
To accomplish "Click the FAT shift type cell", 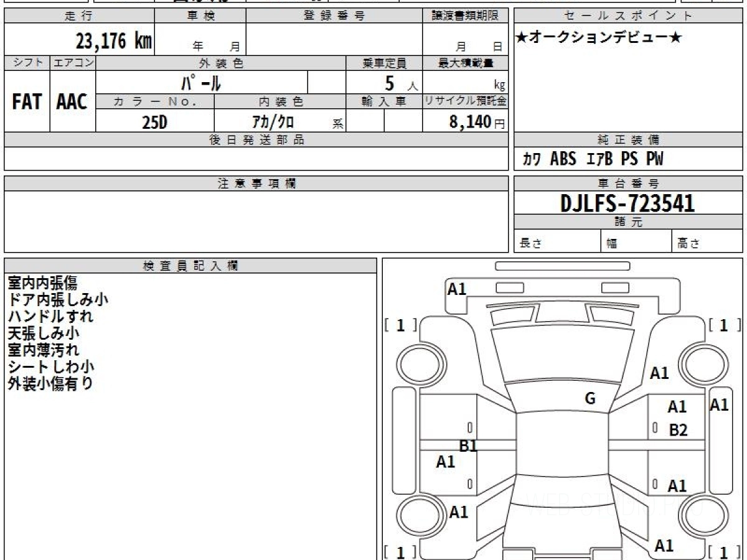I will click(27, 103).
